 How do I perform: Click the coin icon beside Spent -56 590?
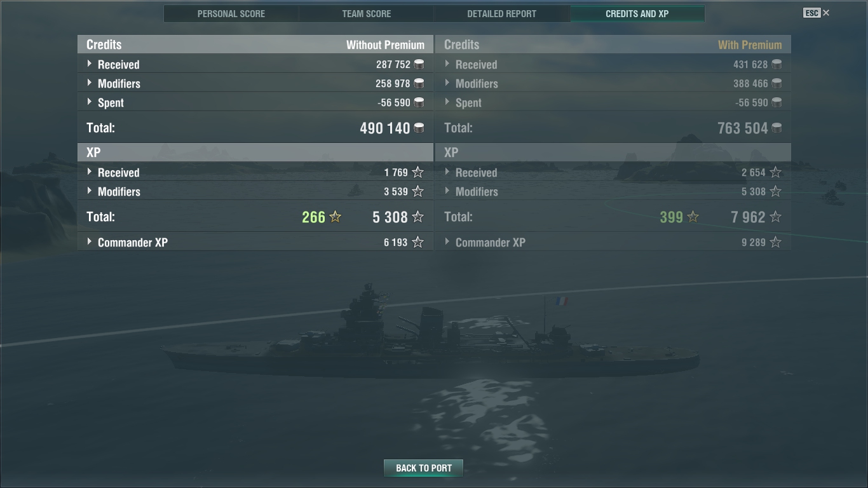419,102
